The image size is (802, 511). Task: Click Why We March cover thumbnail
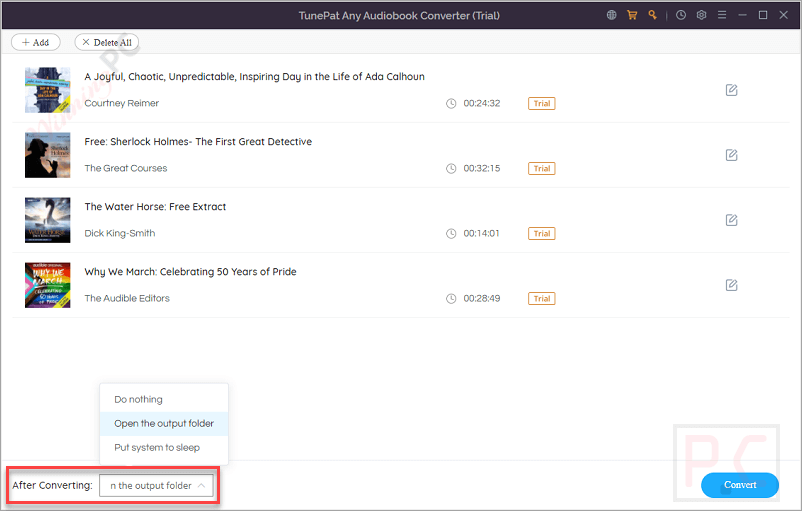[x=47, y=285]
